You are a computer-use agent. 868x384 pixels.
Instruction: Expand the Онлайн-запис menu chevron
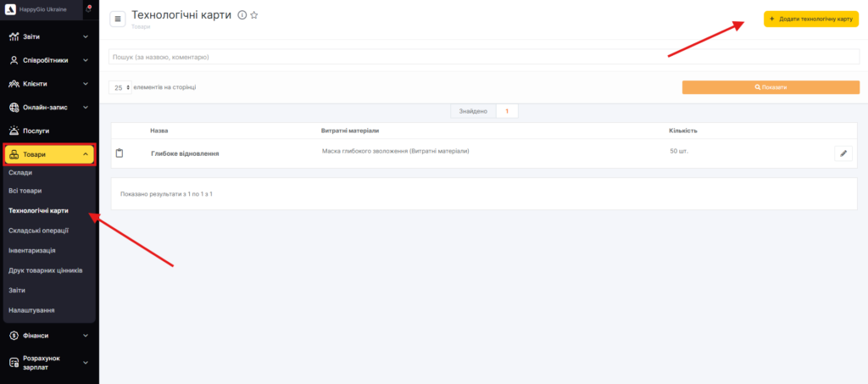click(86, 108)
